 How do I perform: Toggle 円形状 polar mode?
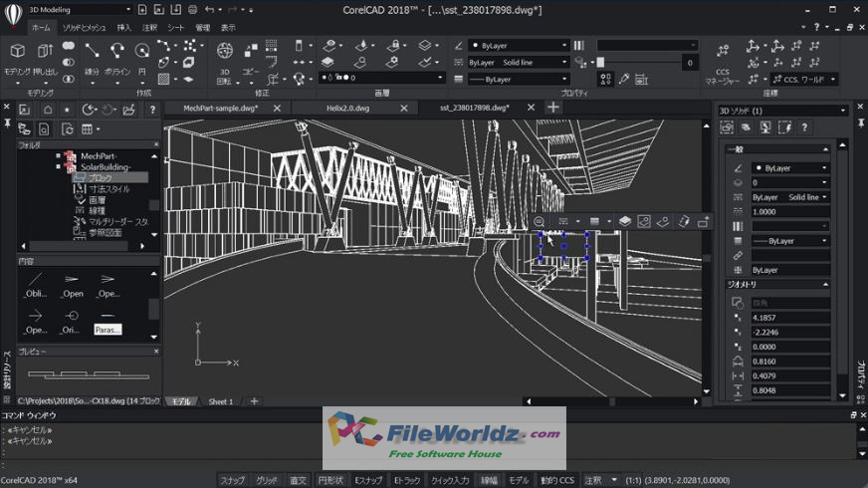(331, 480)
